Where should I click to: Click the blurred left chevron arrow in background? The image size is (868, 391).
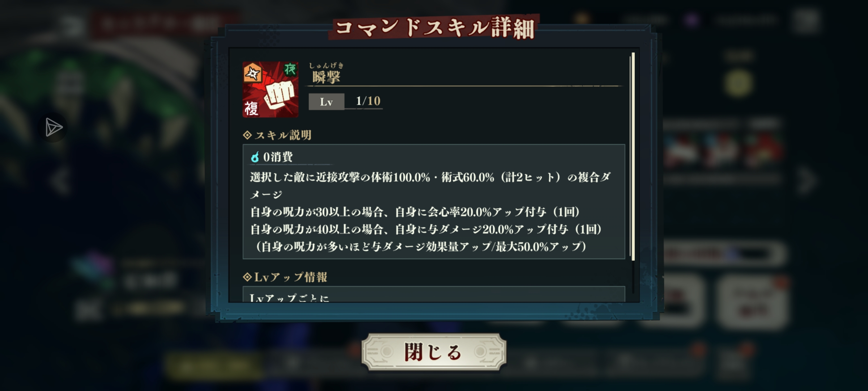(x=60, y=181)
